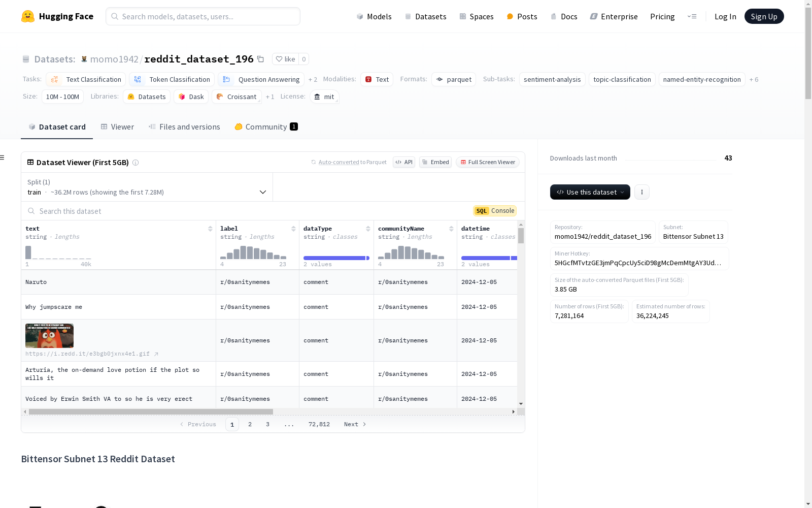The image size is (812, 508).
Task: Click the Embed button
Action: [435, 162]
